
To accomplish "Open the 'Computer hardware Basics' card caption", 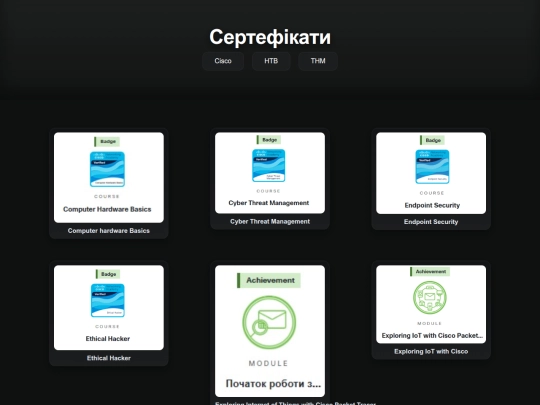I will point(109,231).
